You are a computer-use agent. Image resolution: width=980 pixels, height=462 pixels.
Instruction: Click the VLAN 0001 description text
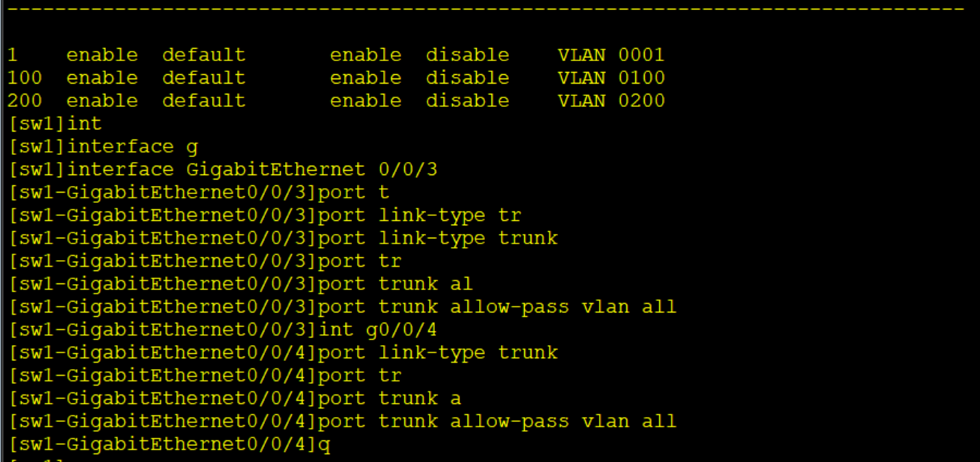pos(611,55)
